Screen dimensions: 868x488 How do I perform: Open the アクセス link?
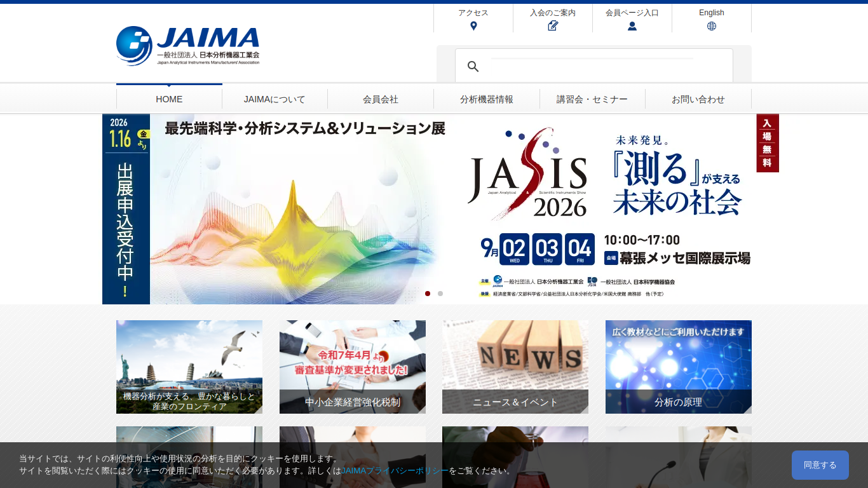473,13
